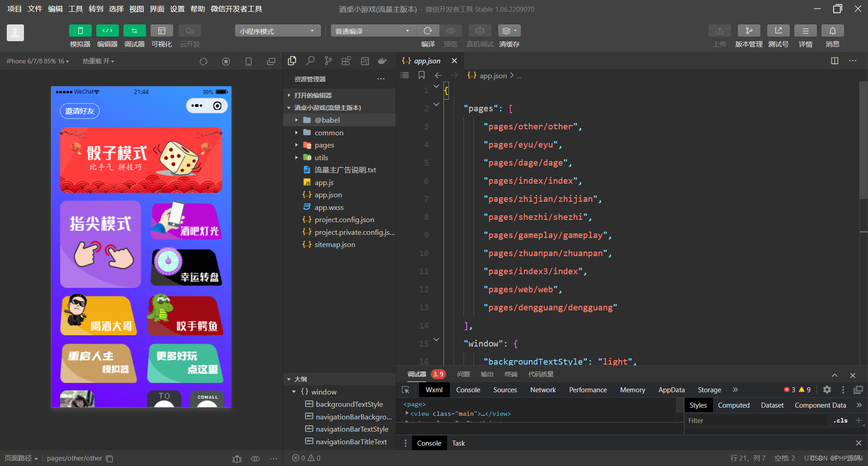Viewport: 868px width, 466px height.
Task: Open the 文件 menu
Action: (35, 9)
